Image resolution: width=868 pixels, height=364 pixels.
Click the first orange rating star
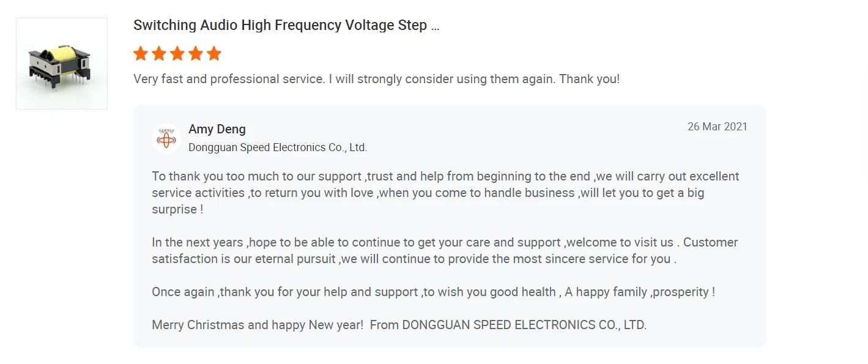coord(141,54)
